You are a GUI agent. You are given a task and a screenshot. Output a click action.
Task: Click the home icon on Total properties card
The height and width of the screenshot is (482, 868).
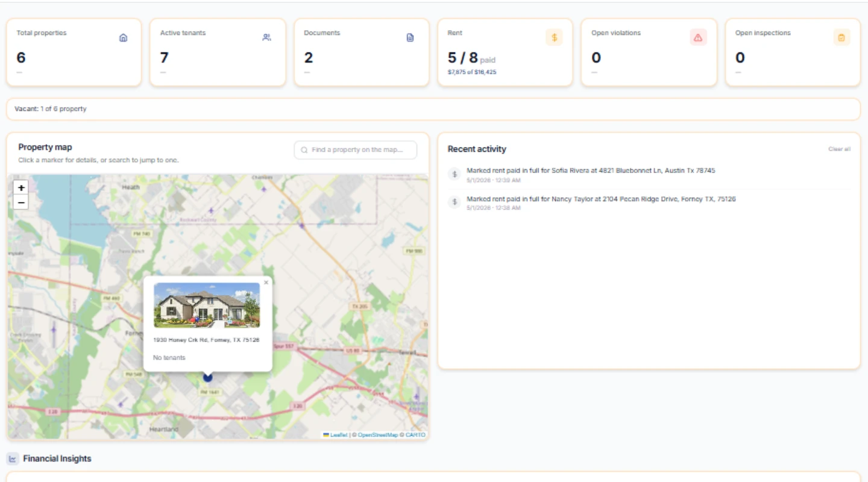click(x=124, y=37)
